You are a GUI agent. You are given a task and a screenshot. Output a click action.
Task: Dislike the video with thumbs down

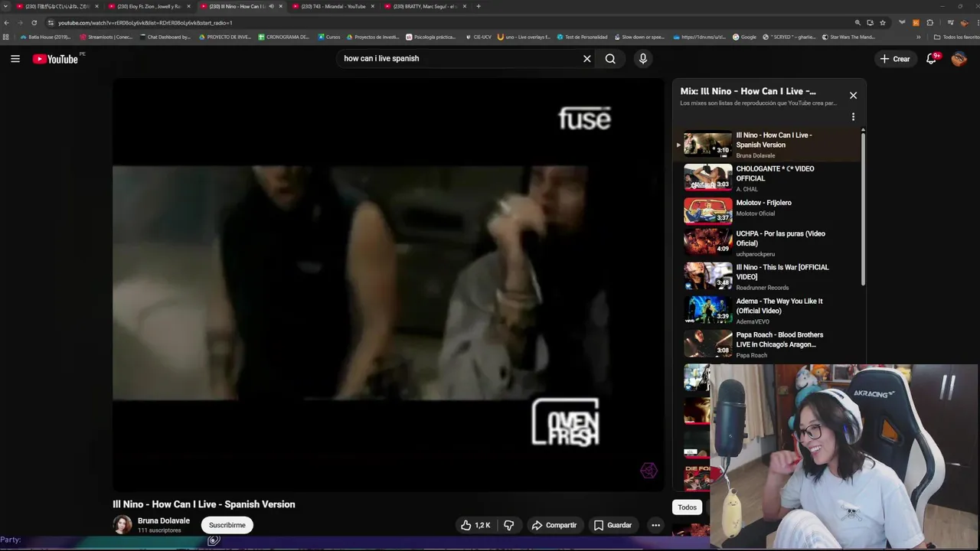[508, 525]
